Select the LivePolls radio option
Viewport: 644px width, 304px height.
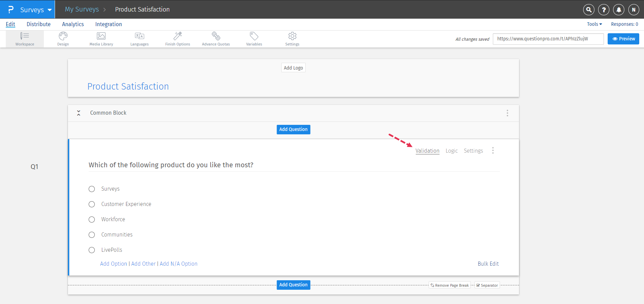(x=92, y=250)
